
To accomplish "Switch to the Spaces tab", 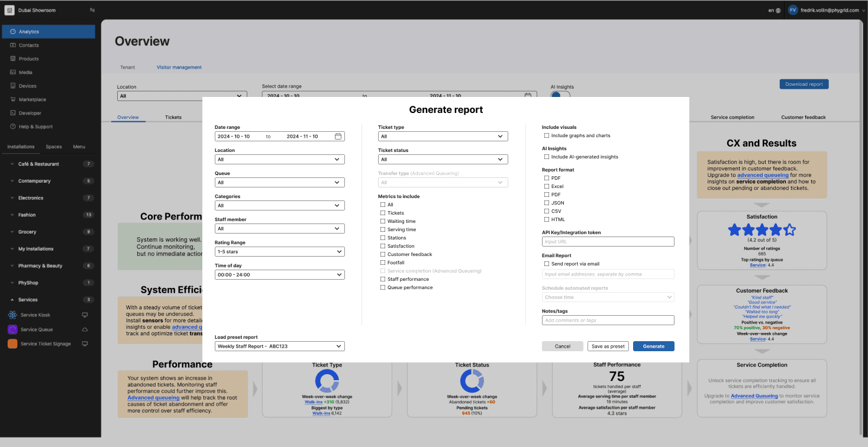I will click(x=54, y=147).
